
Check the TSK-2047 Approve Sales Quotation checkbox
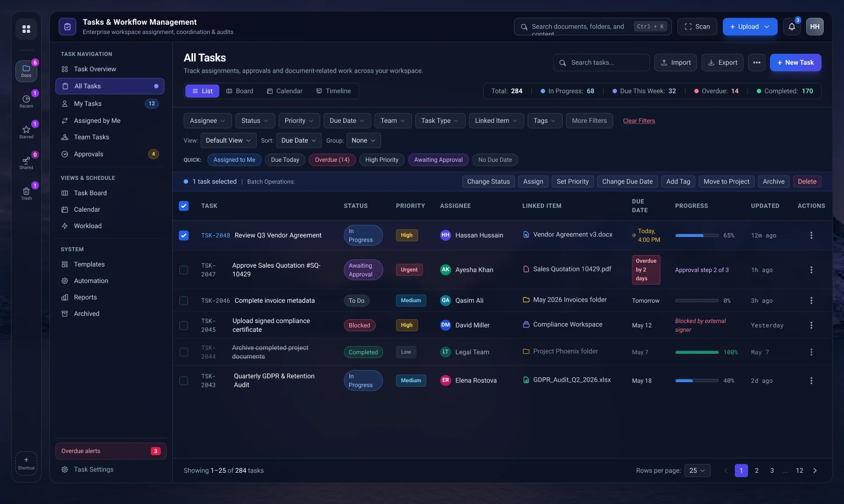tap(184, 270)
